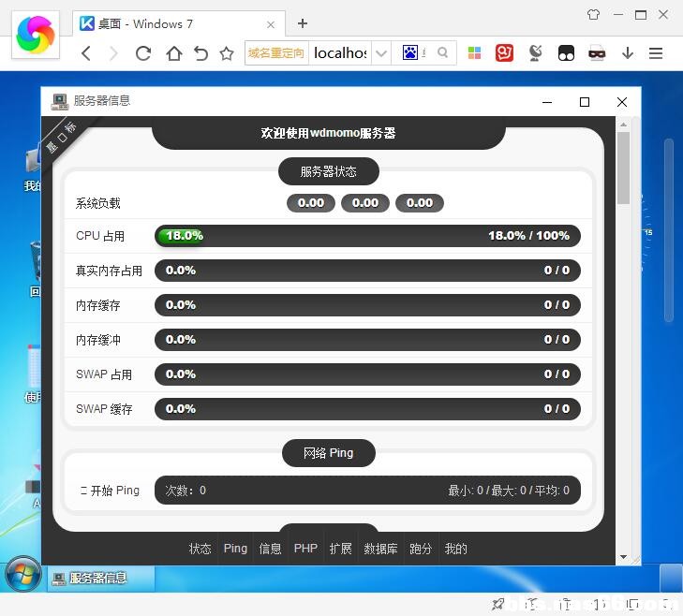Switch to the 我的 bottom tab
683x616 pixels.
click(455, 549)
